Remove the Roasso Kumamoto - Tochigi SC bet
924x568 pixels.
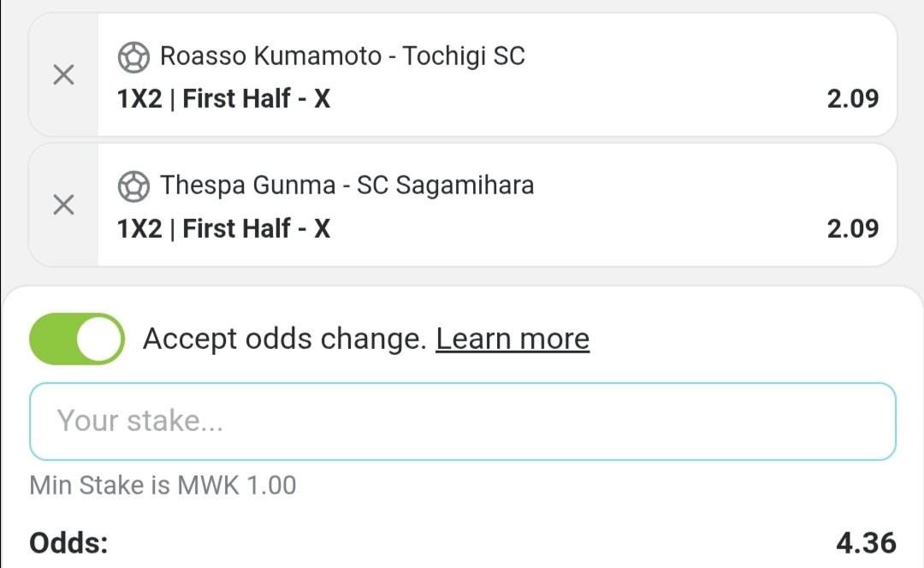pos(63,74)
